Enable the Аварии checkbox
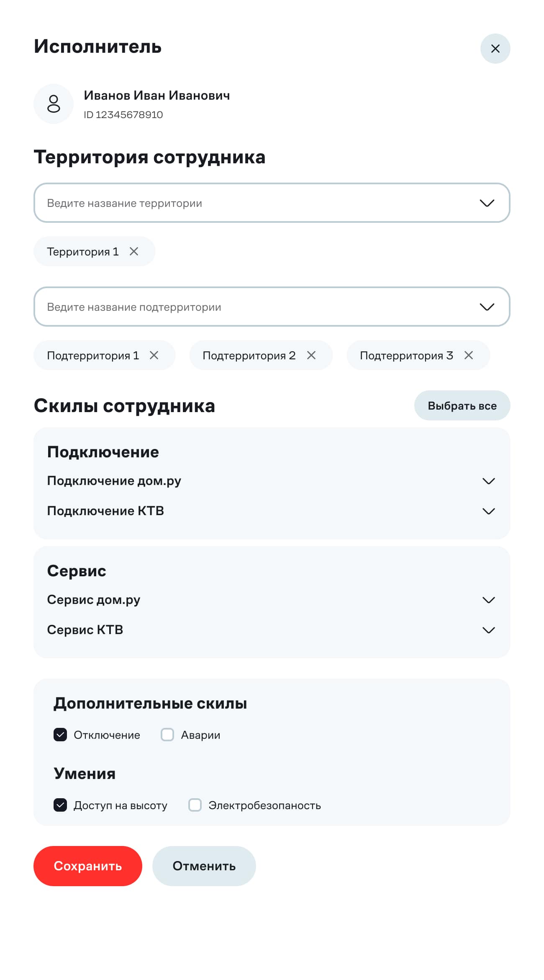The height and width of the screenshot is (980, 544). tap(167, 735)
